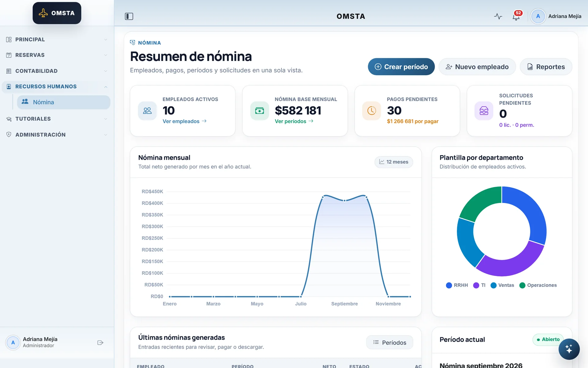
Task: Collapse the Recursos Humanos section chevron
Action: [x=106, y=87]
